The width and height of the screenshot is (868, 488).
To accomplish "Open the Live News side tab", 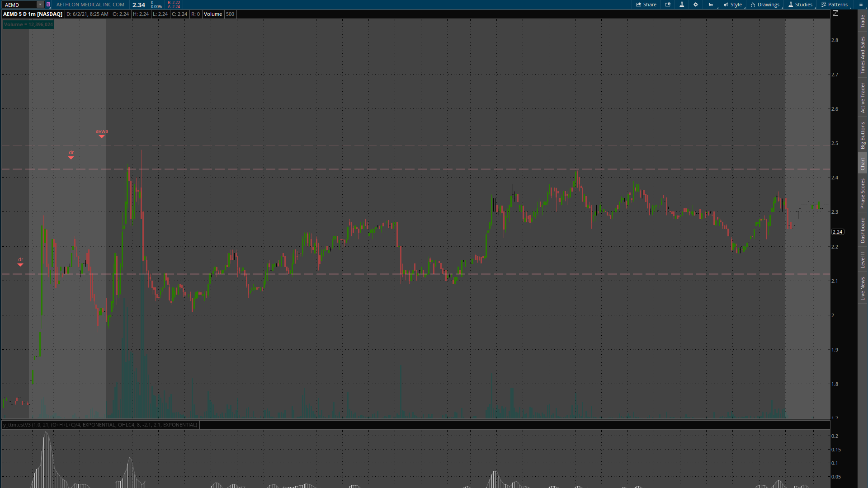I will coord(863,289).
